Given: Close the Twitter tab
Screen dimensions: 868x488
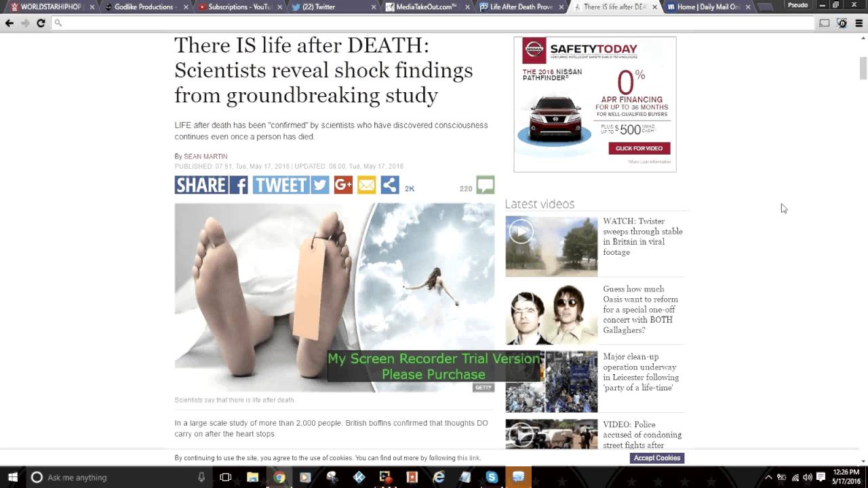Looking at the screenshot, I should pyautogui.click(x=373, y=7).
